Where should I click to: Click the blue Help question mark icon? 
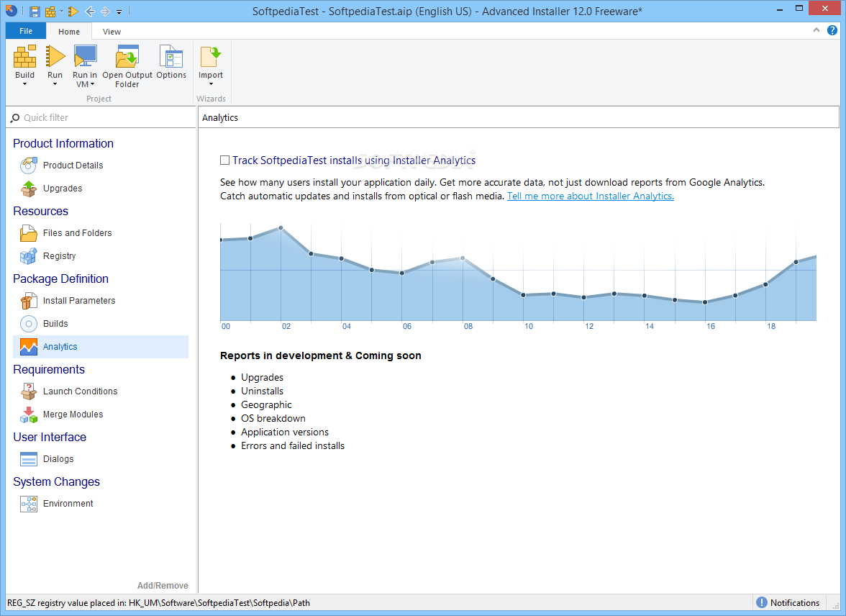832,31
